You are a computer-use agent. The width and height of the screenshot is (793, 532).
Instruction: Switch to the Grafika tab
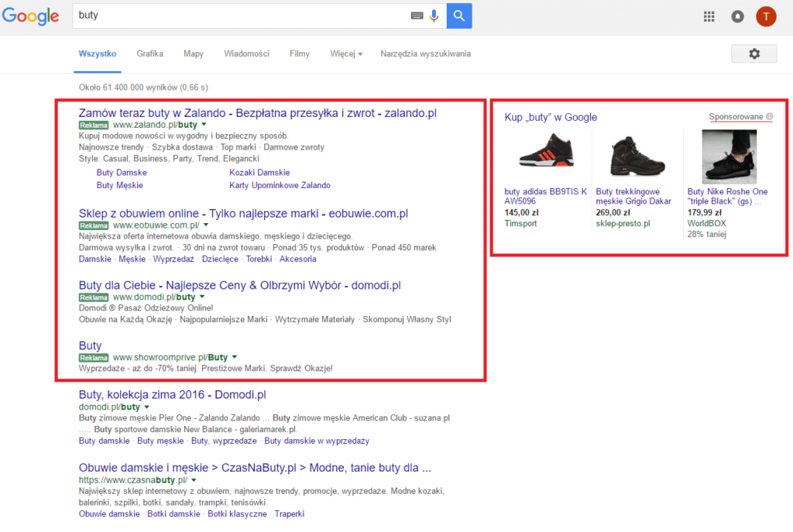click(149, 53)
